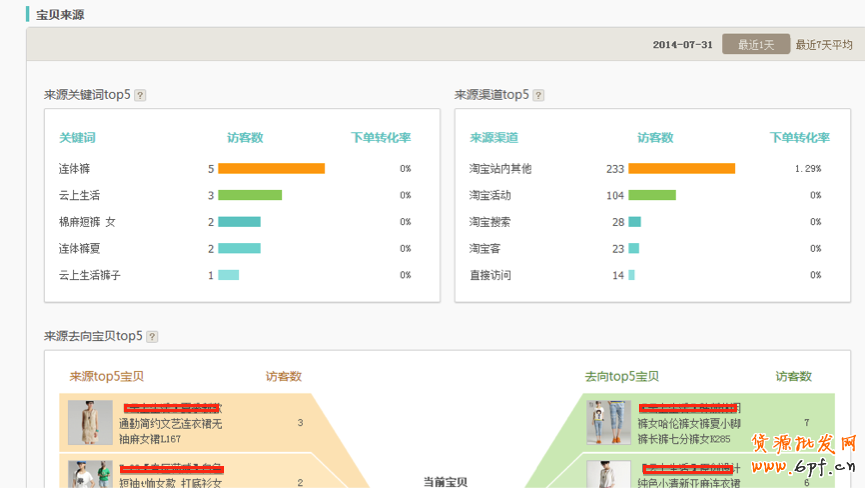Image resolution: width=866 pixels, height=488 pixels.
Task: Select the 淘宝搜索 channel row
Action: (490, 222)
